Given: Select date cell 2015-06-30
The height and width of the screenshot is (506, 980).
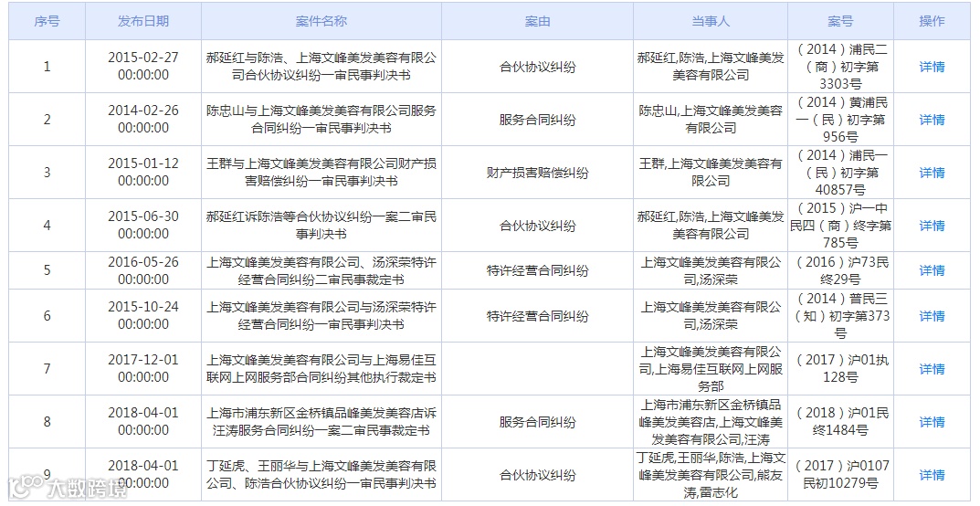Looking at the screenshot, I should click(x=143, y=226).
